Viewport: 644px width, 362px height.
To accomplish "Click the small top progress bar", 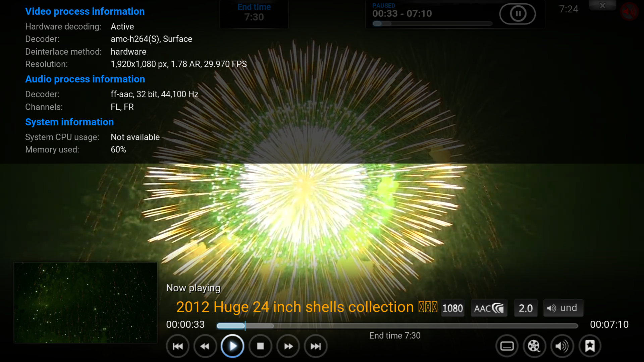I will [432, 23].
